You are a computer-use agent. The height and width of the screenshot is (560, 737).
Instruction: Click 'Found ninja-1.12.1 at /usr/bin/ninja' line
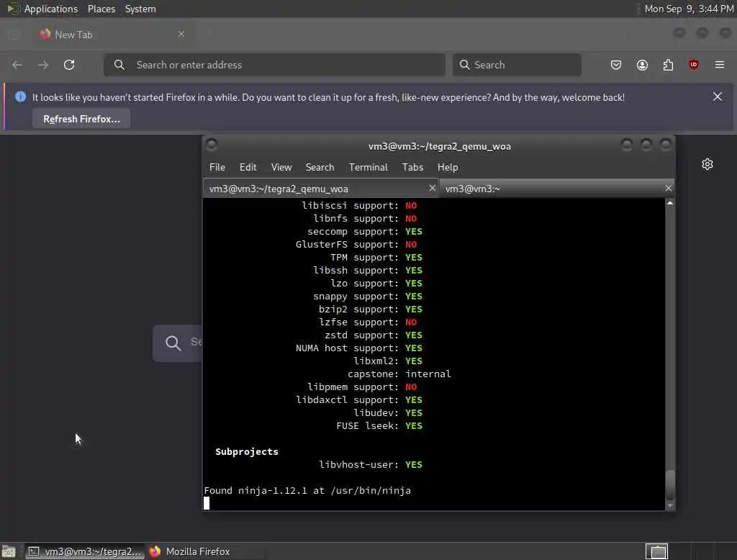point(307,490)
